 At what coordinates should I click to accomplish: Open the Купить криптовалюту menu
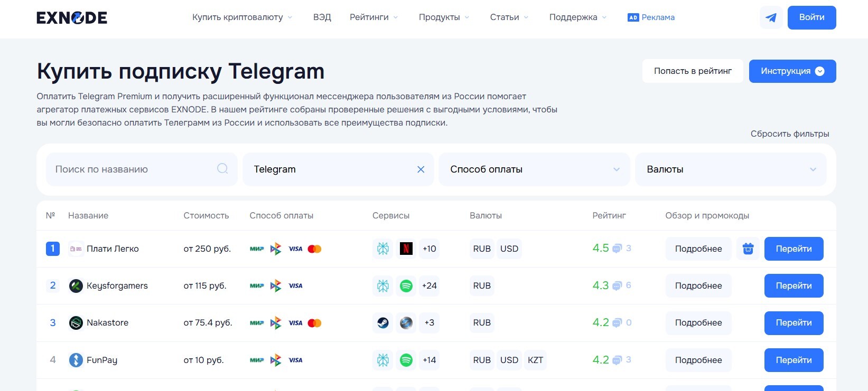point(242,17)
